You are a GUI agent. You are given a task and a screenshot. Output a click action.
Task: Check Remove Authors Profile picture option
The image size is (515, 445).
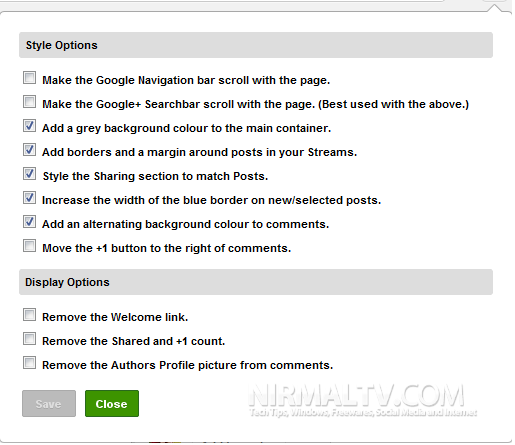coord(29,363)
